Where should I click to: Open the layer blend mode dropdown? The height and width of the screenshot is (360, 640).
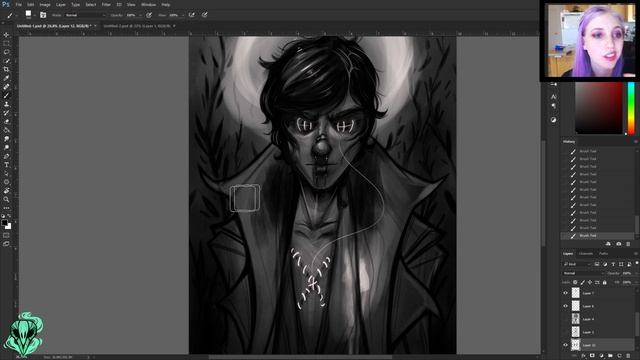click(583, 273)
